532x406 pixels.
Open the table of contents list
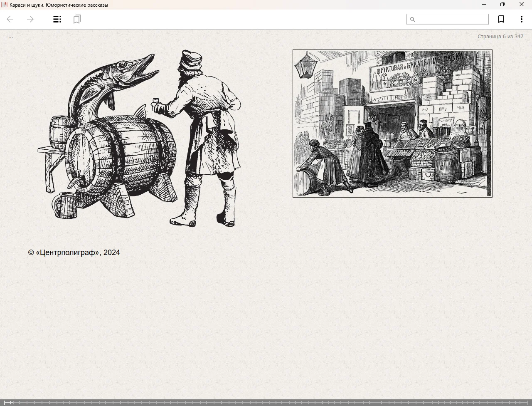click(57, 20)
